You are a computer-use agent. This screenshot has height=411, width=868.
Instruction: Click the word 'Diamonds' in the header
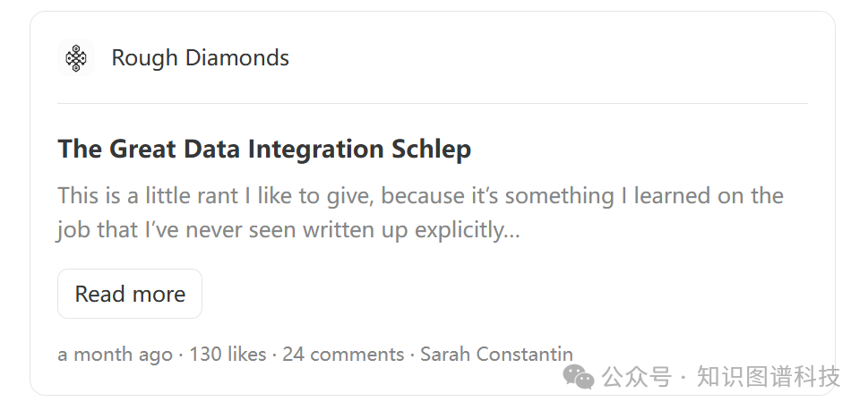pyautogui.click(x=236, y=57)
